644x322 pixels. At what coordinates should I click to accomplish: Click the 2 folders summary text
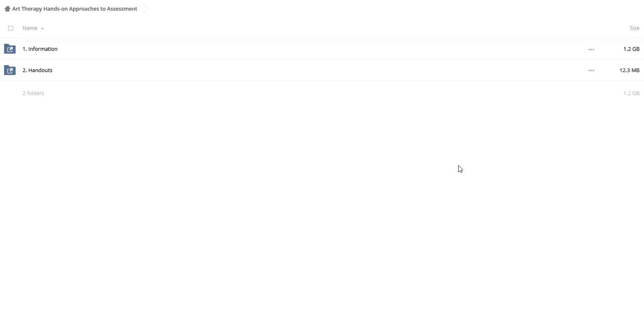tap(33, 93)
